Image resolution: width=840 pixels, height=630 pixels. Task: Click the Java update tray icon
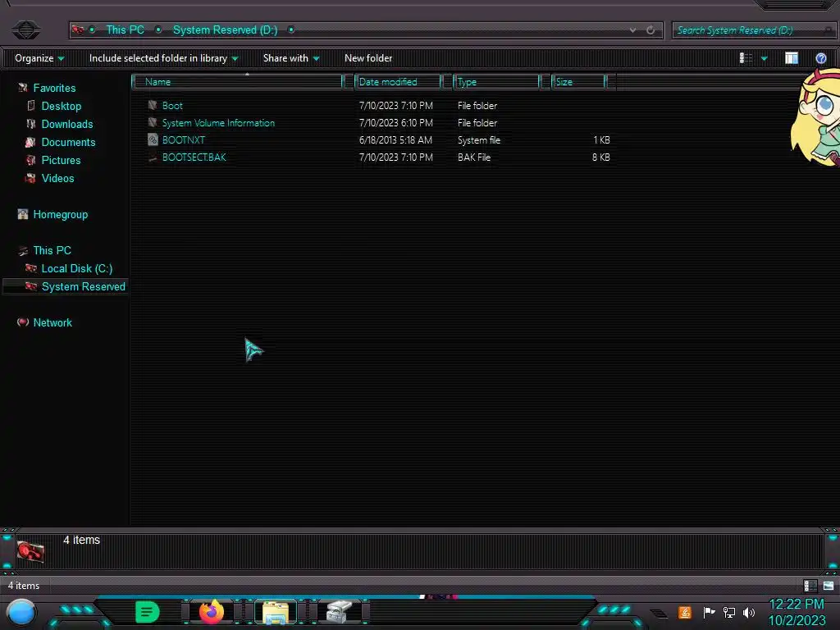point(685,612)
